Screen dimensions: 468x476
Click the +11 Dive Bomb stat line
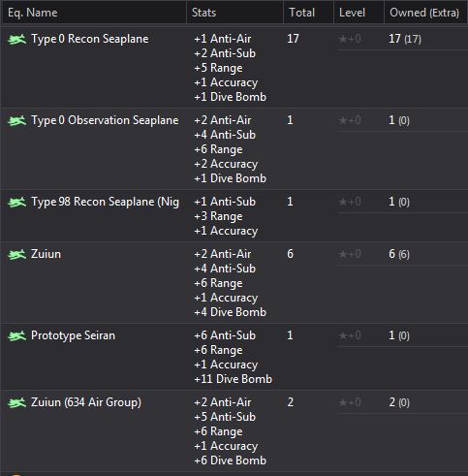click(x=233, y=379)
